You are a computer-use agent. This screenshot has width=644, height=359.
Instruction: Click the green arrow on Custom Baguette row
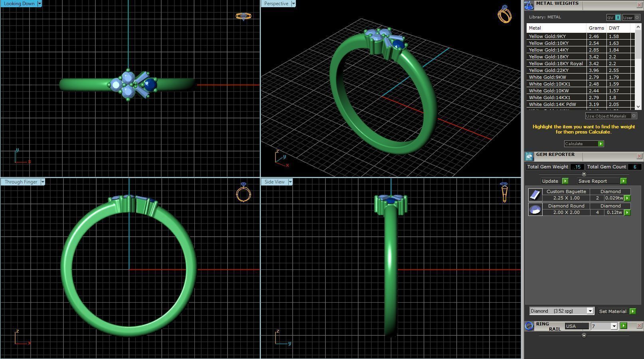click(627, 198)
